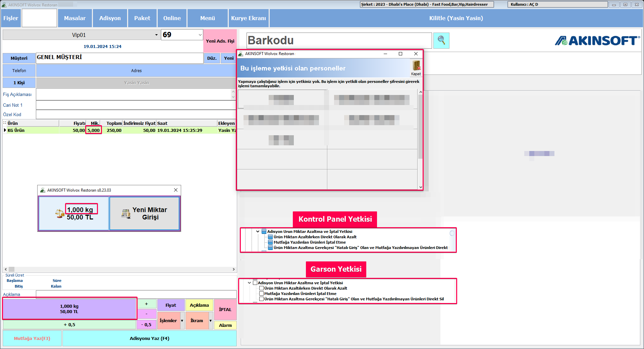Toggle the blue box for Mutfağa Yazdırılan Ürünleri İptal
Viewport: 644px width, 349px height.
pyautogui.click(x=270, y=242)
